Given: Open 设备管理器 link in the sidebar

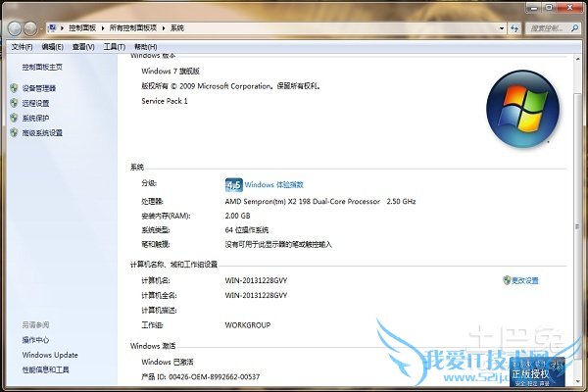Looking at the screenshot, I should pyautogui.click(x=39, y=88).
